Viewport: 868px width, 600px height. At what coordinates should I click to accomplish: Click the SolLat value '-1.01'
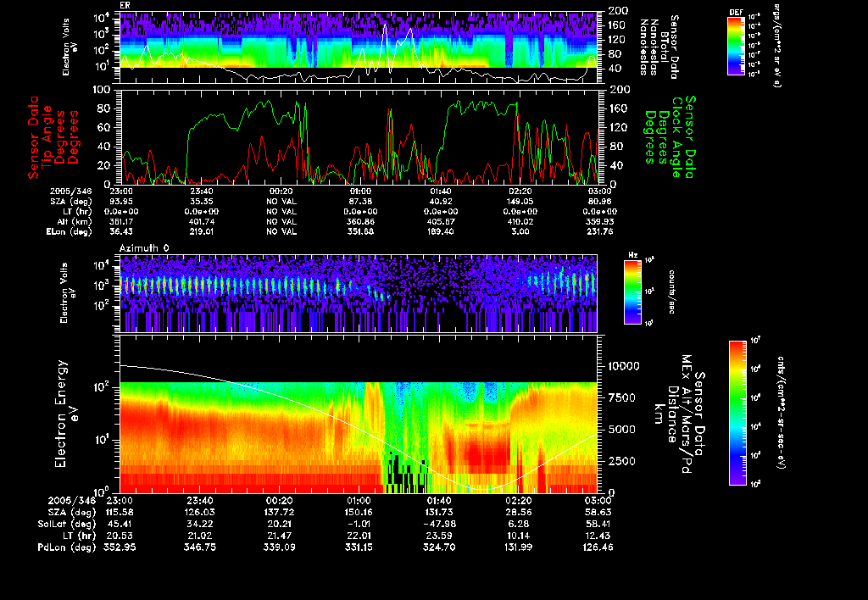pyautogui.click(x=359, y=525)
